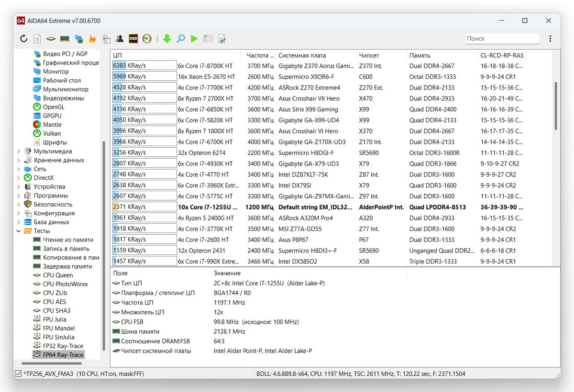Expand the DirectX tree node

tap(19, 178)
